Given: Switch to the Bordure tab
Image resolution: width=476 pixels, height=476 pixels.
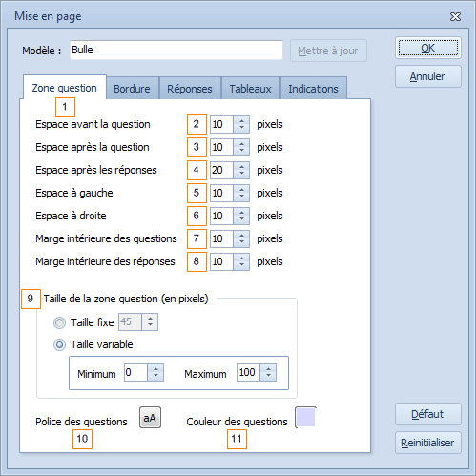Looking at the screenshot, I should click(132, 89).
